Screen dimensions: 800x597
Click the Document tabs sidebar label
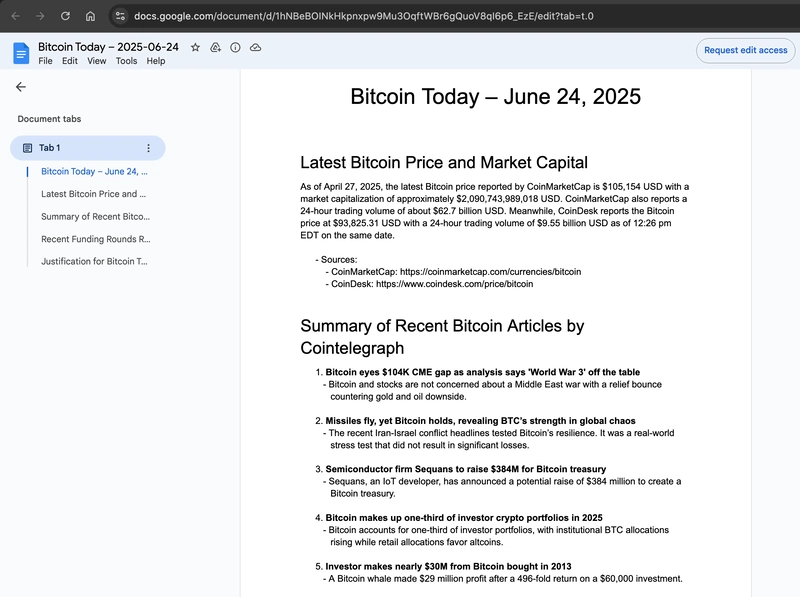49,119
